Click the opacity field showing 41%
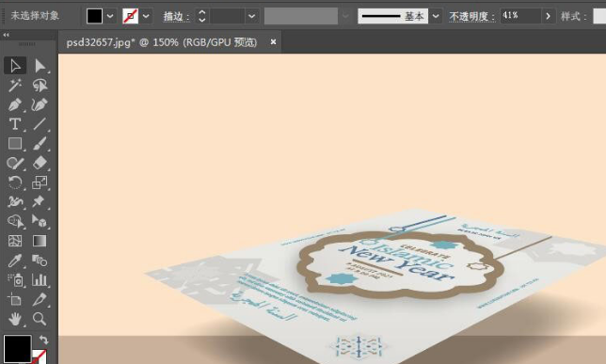The image size is (606, 364). pos(520,16)
